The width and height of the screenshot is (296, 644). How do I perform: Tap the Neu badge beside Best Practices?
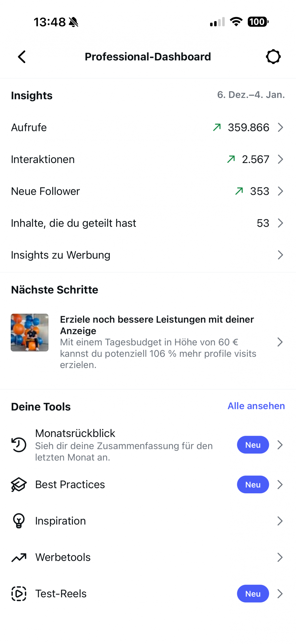(253, 484)
